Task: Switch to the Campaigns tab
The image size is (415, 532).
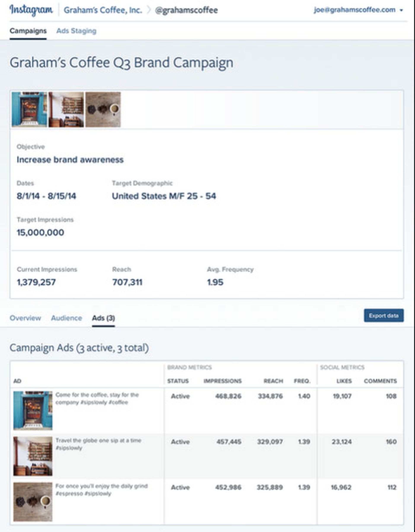Action: click(x=28, y=31)
